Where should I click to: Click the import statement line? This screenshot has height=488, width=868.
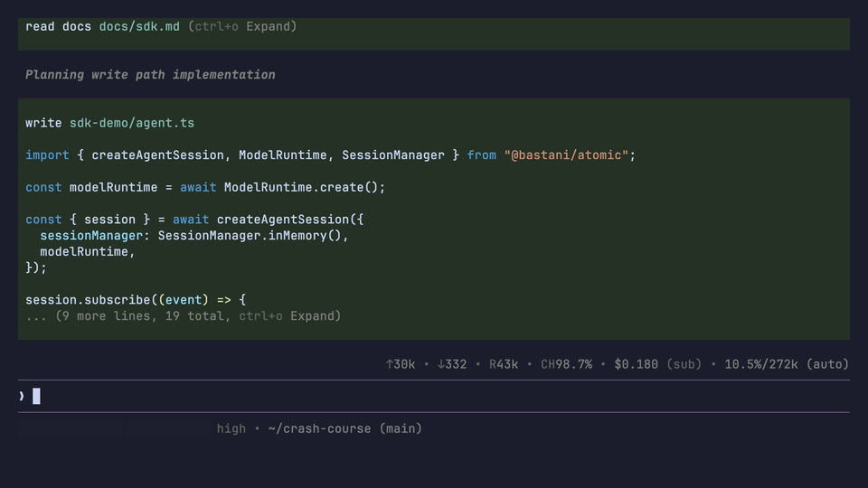331,155
